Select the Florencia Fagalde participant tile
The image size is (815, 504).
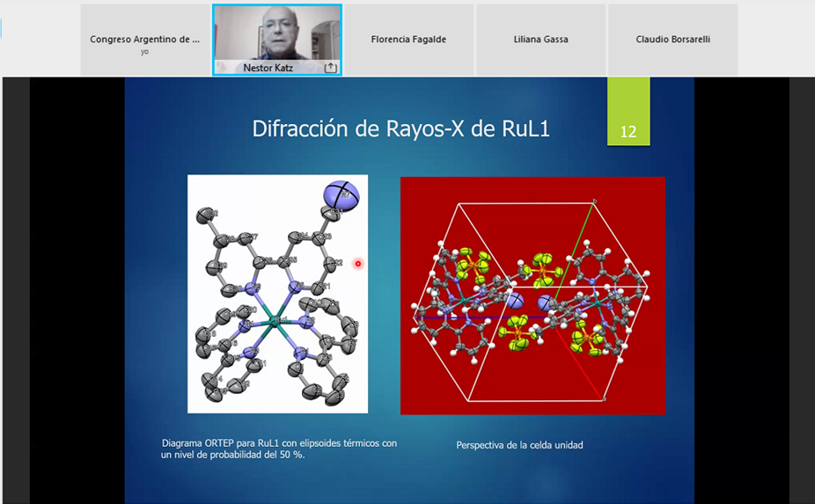tap(408, 40)
